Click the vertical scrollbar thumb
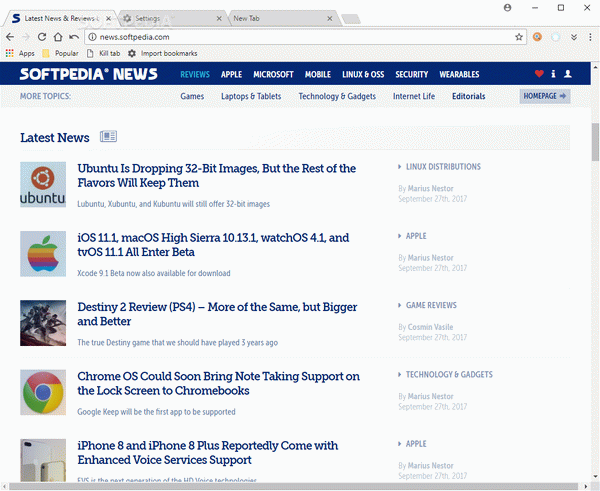The width and height of the screenshot is (600, 491). 595,142
